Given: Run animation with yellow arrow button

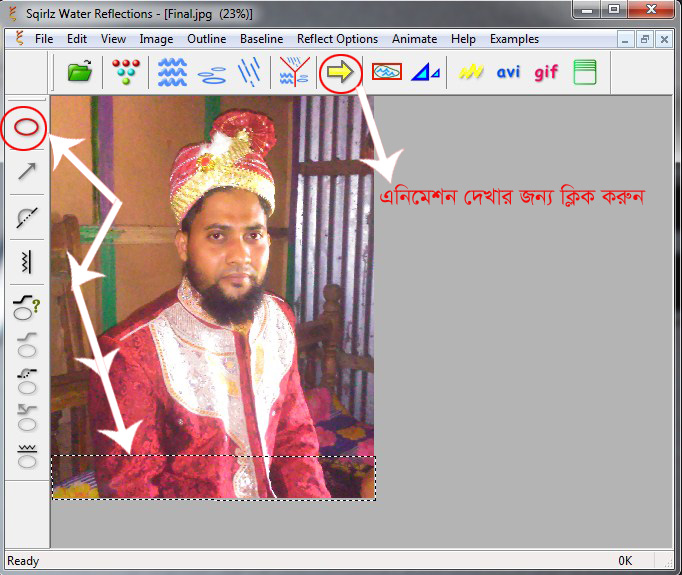Looking at the screenshot, I should coord(340,72).
